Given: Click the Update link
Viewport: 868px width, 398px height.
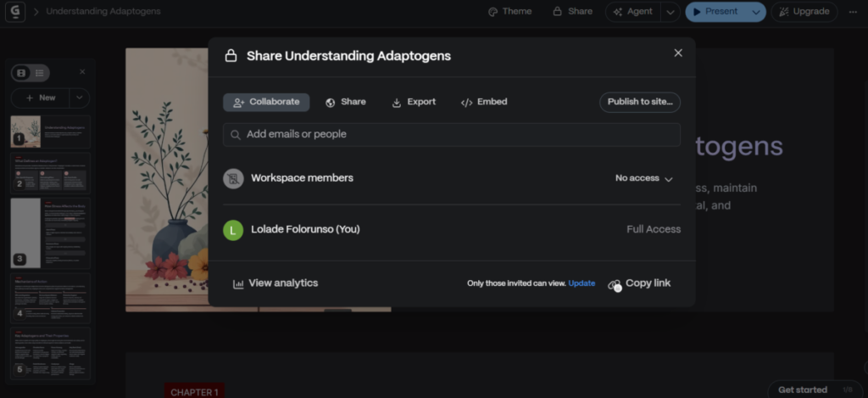Looking at the screenshot, I should (x=581, y=283).
